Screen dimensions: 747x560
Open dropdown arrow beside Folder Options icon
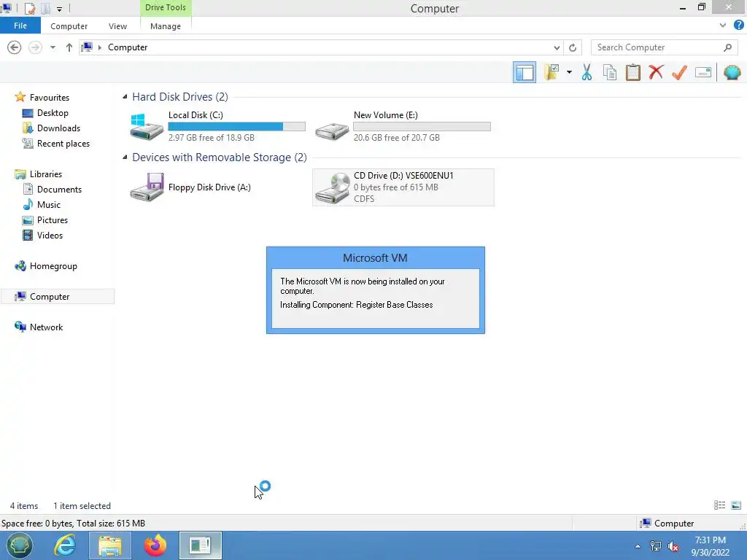click(569, 72)
